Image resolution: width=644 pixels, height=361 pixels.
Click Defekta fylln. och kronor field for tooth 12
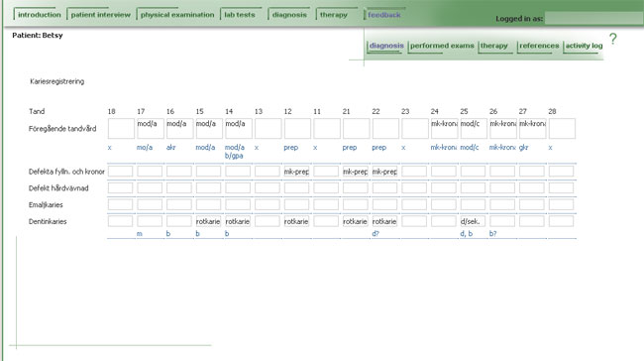click(x=296, y=172)
